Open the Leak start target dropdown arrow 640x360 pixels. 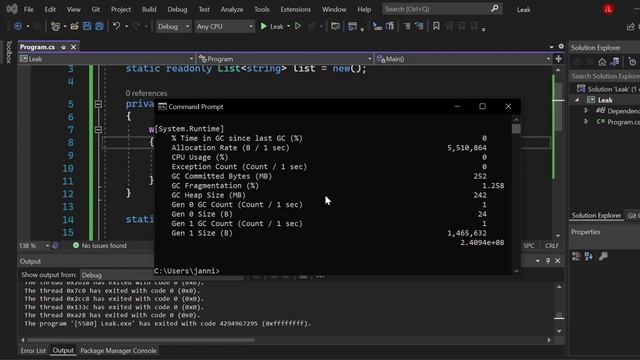pyautogui.click(x=289, y=27)
